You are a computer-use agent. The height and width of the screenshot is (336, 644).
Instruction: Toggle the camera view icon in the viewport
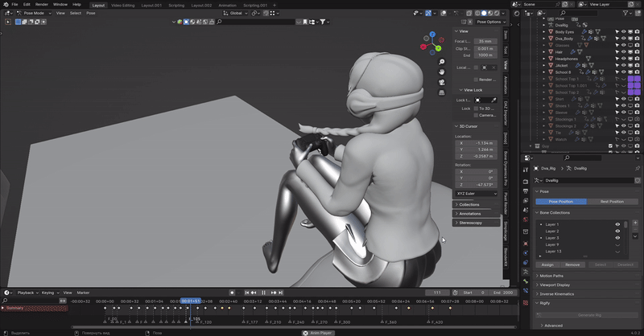tap(441, 82)
